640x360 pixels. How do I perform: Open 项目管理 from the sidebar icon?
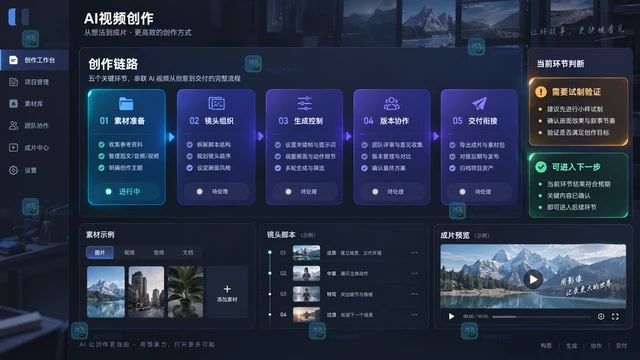13,82
